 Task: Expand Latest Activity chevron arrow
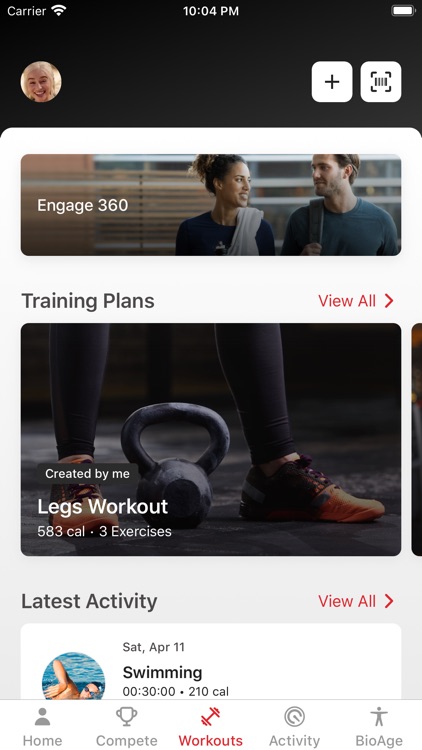(389, 601)
